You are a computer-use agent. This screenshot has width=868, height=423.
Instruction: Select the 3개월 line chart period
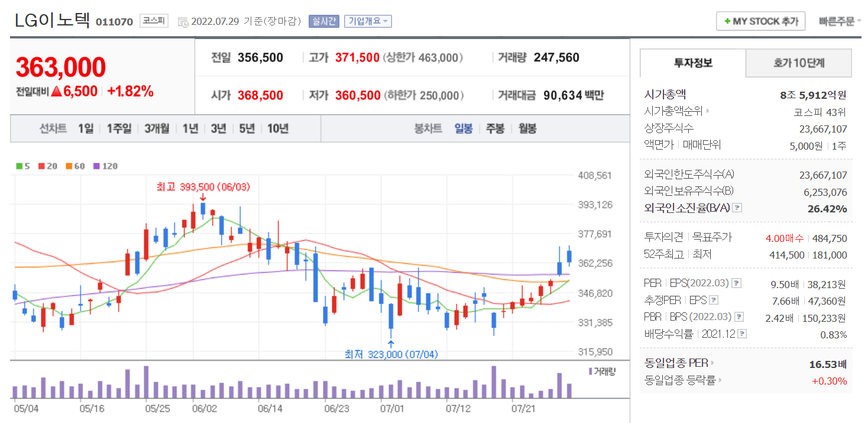[x=157, y=128]
